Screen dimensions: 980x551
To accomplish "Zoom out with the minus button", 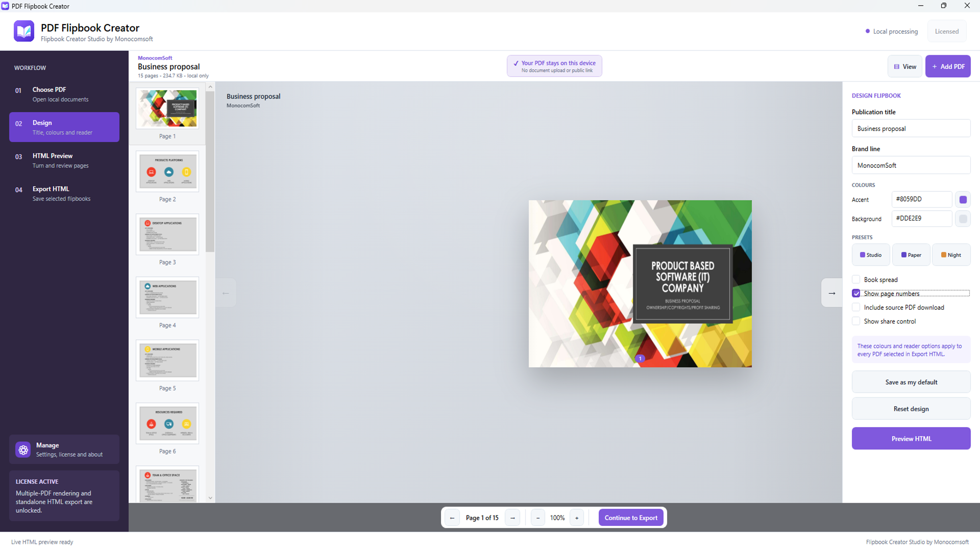I will pos(538,518).
